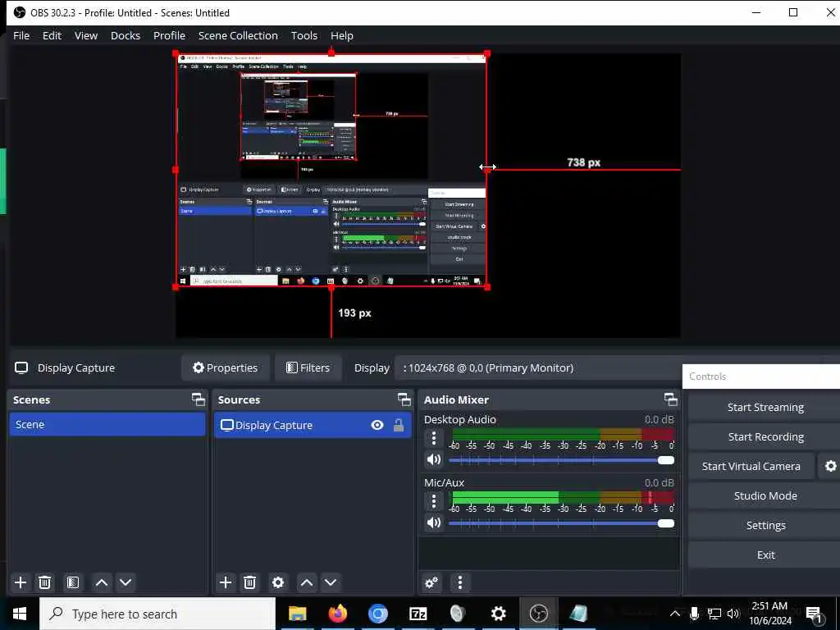Move source down arrow
The image size is (840, 630).
331,582
